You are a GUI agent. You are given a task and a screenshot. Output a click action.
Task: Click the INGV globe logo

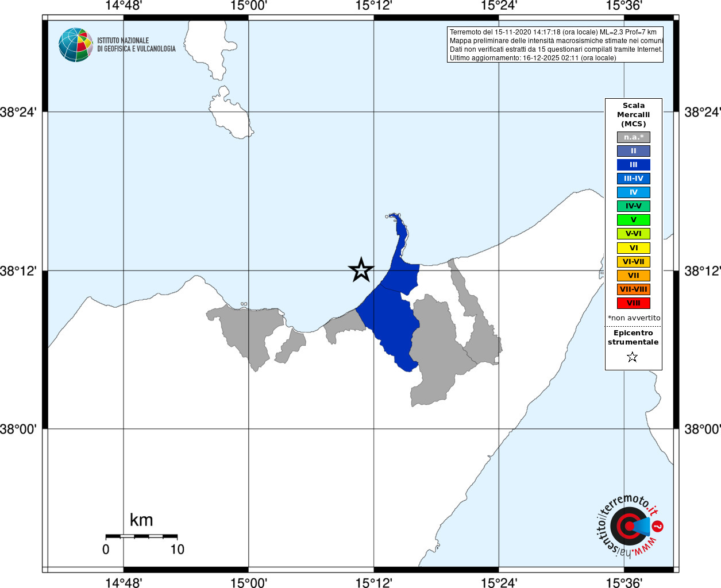[75, 45]
